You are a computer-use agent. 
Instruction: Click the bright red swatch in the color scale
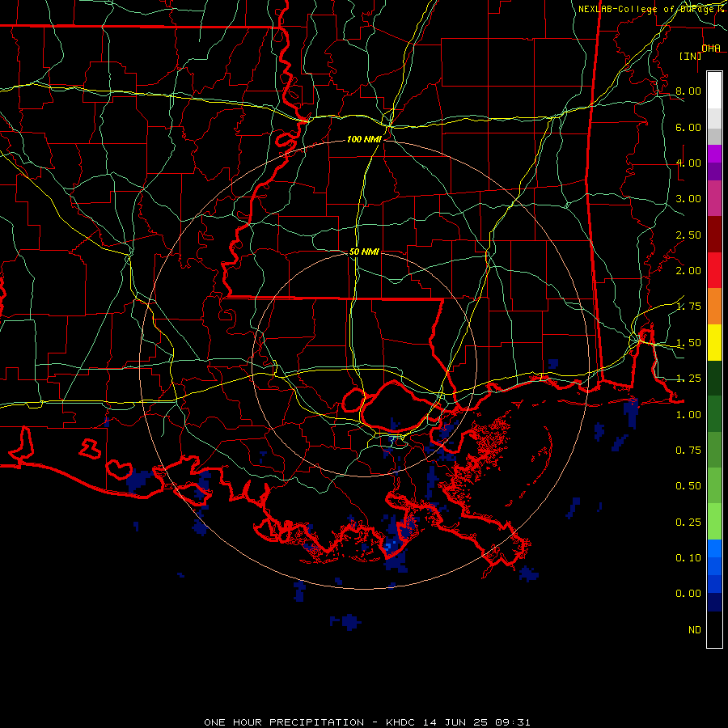pyautogui.click(x=714, y=270)
